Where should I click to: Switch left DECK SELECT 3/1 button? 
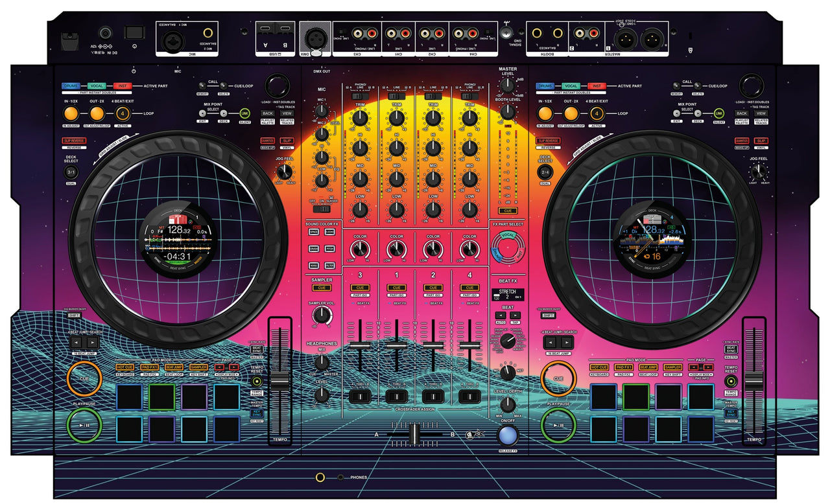pyautogui.click(x=71, y=172)
